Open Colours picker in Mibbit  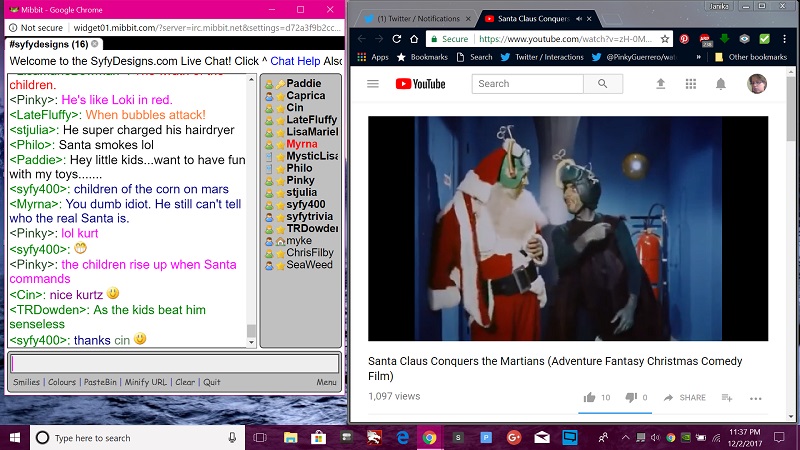coord(62,382)
